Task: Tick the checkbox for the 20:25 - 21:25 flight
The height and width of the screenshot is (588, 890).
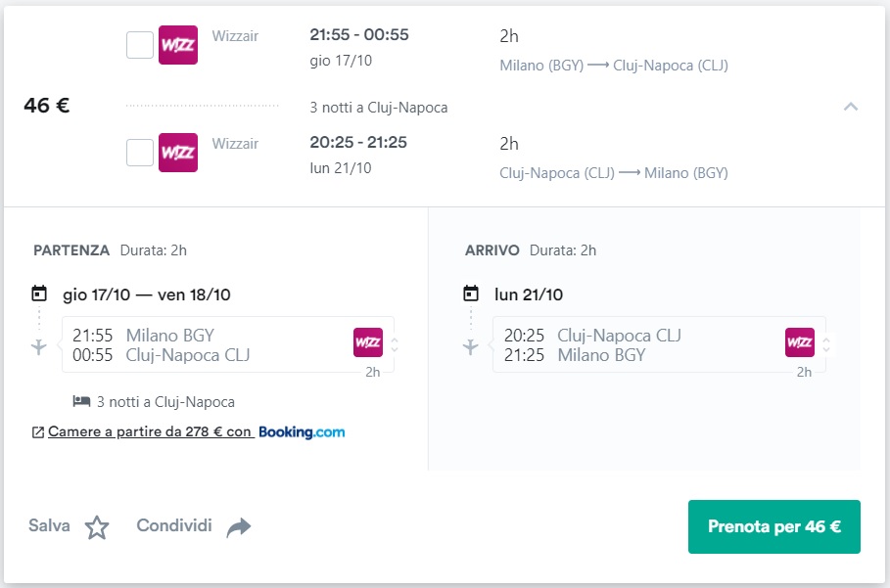Action: tap(140, 153)
